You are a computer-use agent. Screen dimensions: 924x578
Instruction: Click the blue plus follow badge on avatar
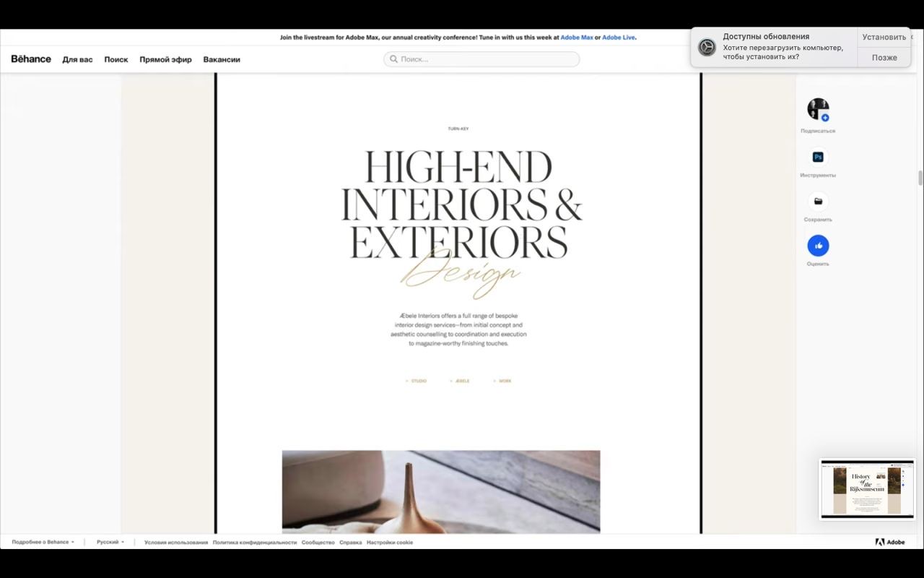click(x=825, y=118)
